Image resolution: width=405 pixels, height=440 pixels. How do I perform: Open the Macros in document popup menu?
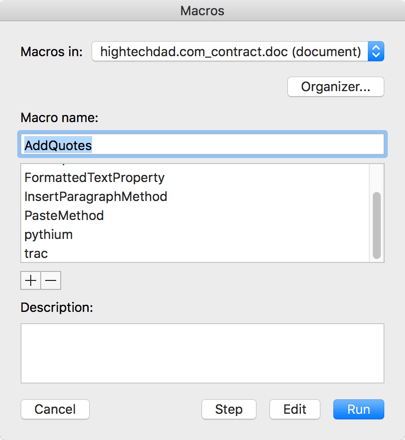tap(238, 51)
